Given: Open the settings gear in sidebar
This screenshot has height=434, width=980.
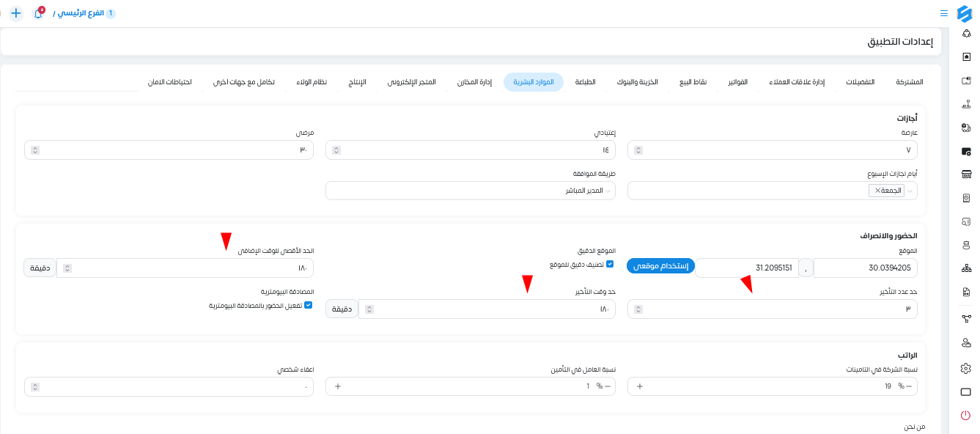Looking at the screenshot, I should tap(965, 368).
